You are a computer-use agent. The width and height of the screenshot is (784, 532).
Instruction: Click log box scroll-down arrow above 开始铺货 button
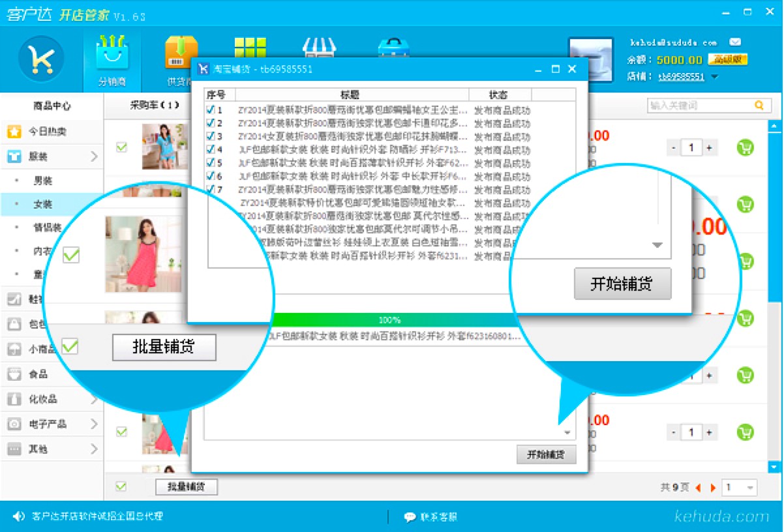pyautogui.click(x=567, y=433)
